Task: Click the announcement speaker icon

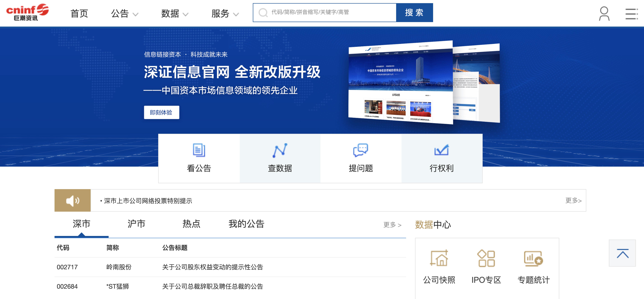Action: [72, 200]
